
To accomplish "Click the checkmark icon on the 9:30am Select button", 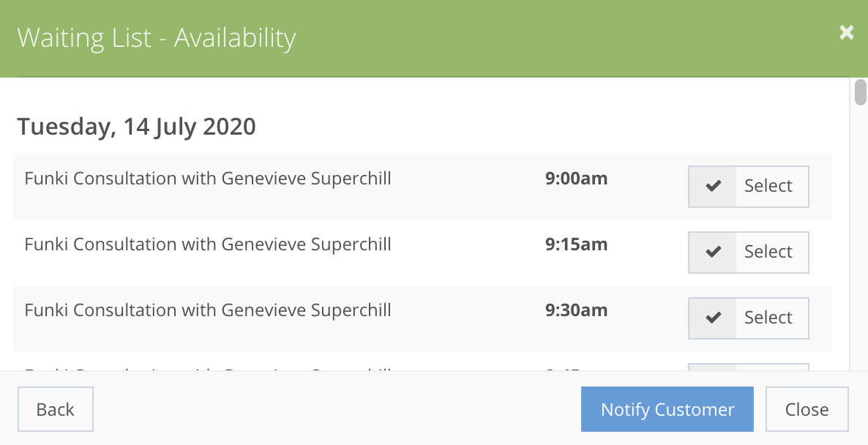I will (x=712, y=318).
